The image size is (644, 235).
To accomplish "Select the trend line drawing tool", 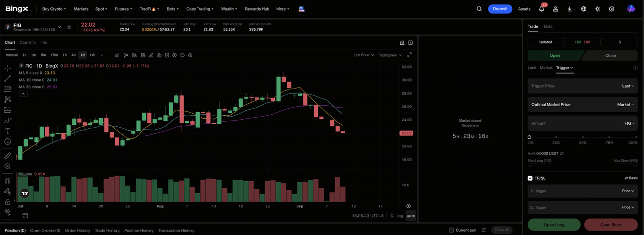I will coord(8,79).
